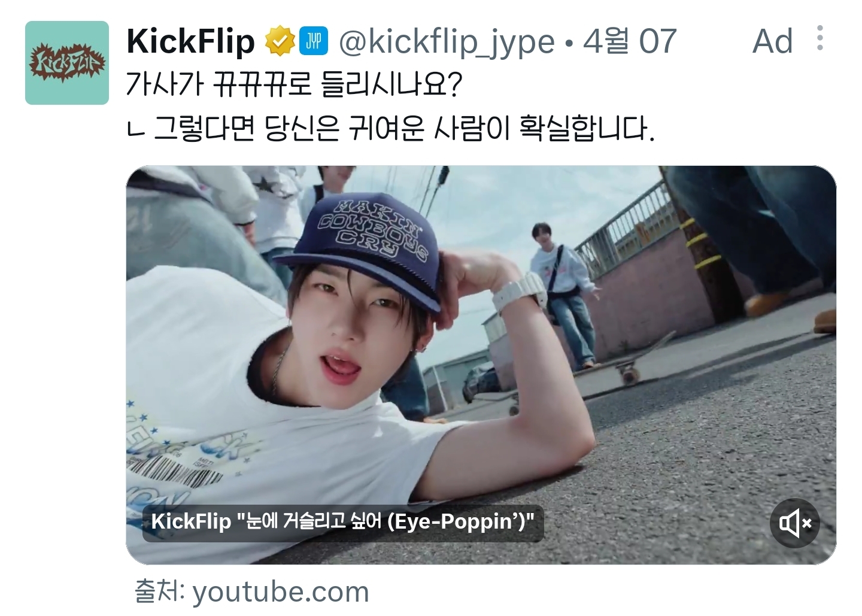
Task: Open the @kickflip_jype handle
Action: pos(447,42)
